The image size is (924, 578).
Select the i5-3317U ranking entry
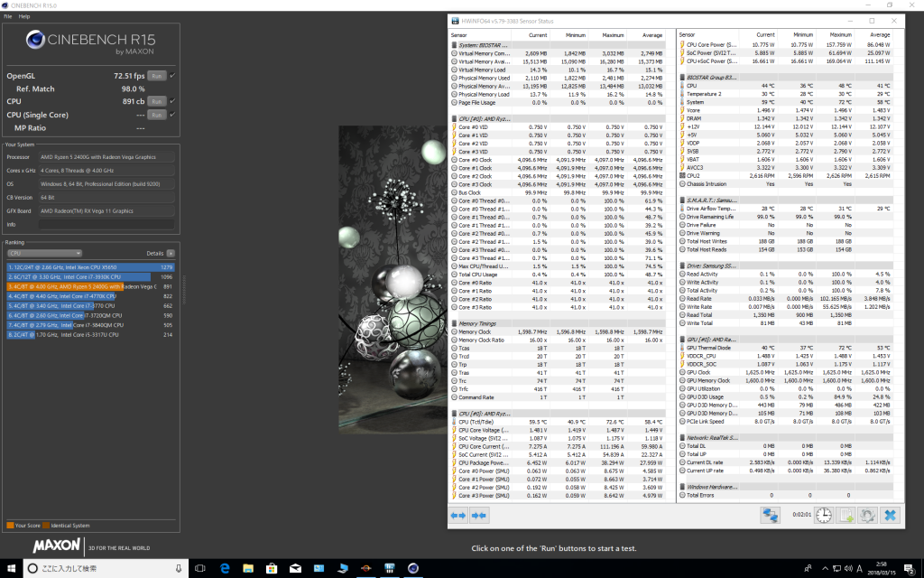click(x=90, y=334)
